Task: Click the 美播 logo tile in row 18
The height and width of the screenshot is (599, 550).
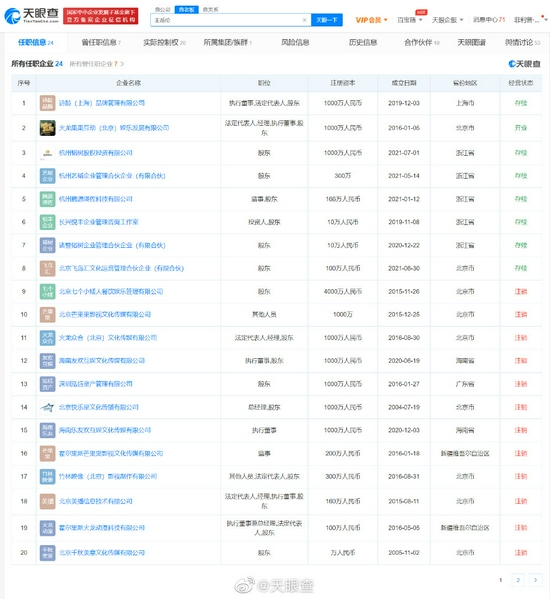Action: [47, 501]
